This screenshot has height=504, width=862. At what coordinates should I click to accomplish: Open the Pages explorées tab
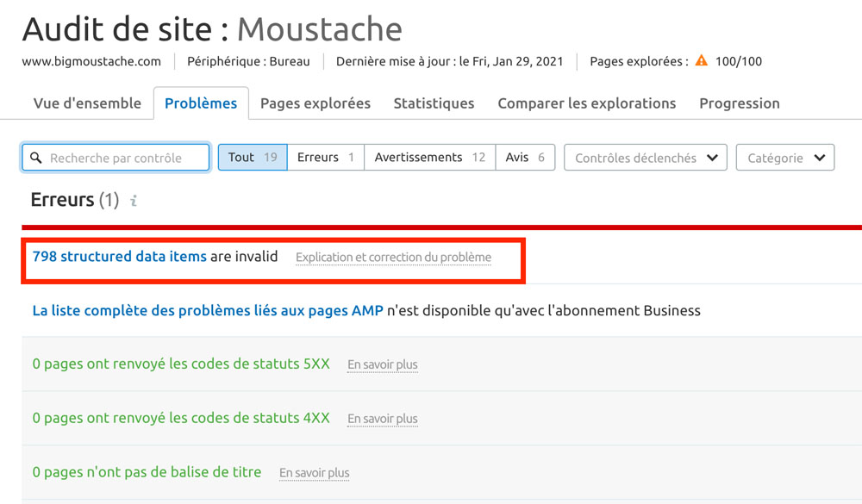pos(315,103)
